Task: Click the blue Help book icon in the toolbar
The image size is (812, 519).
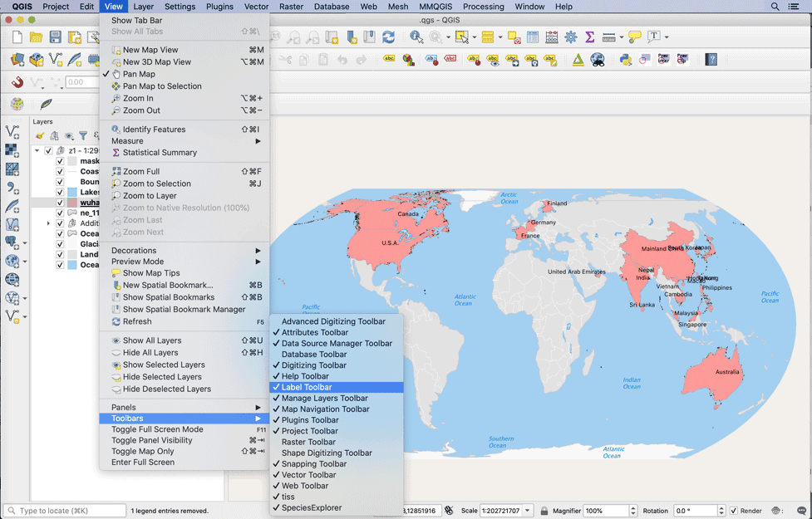Action: click(711, 60)
